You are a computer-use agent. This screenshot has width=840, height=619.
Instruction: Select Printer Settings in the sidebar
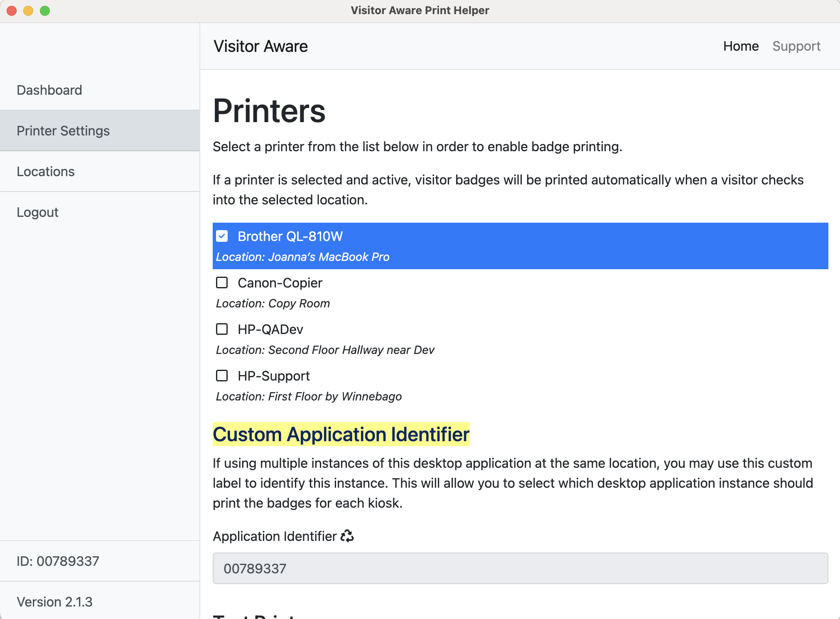(63, 131)
